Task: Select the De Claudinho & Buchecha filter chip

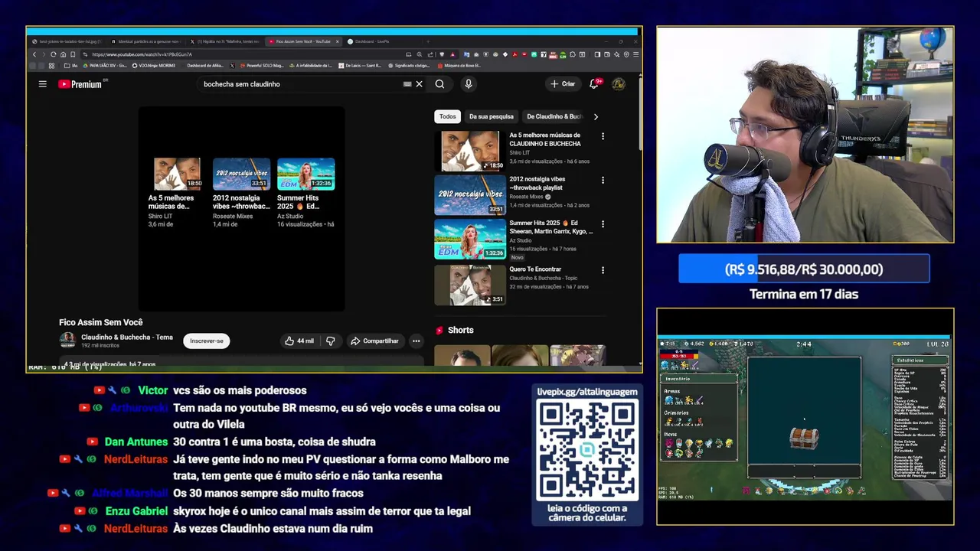Action: pyautogui.click(x=554, y=116)
